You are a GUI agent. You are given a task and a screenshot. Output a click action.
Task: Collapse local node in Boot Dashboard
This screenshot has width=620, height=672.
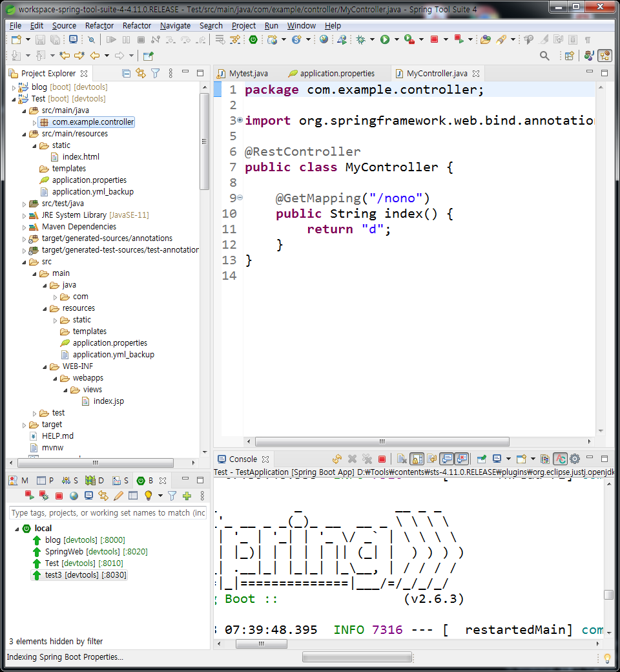coord(17,529)
